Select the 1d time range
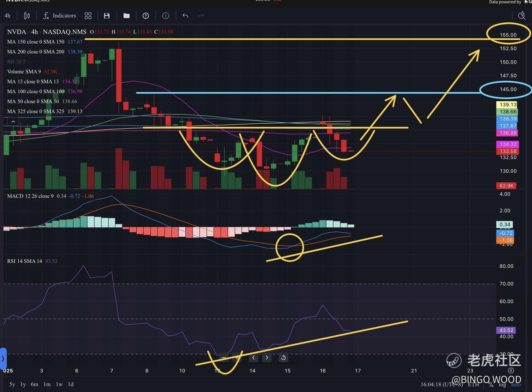Image resolution: width=532 pixels, height=392 pixels. [71, 384]
